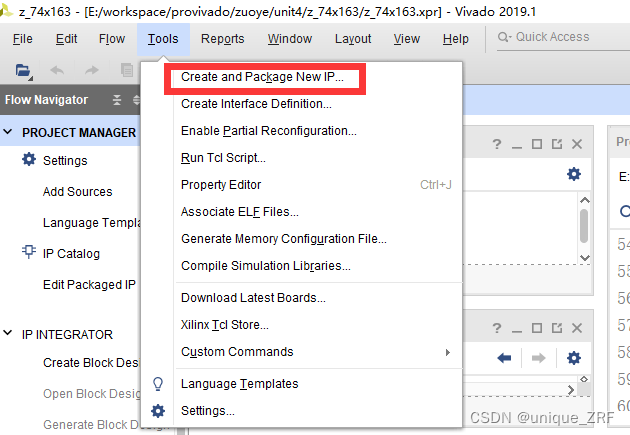Click the scroll-down arrow in the upper panel
630x435 pixels.
[585, 257]
